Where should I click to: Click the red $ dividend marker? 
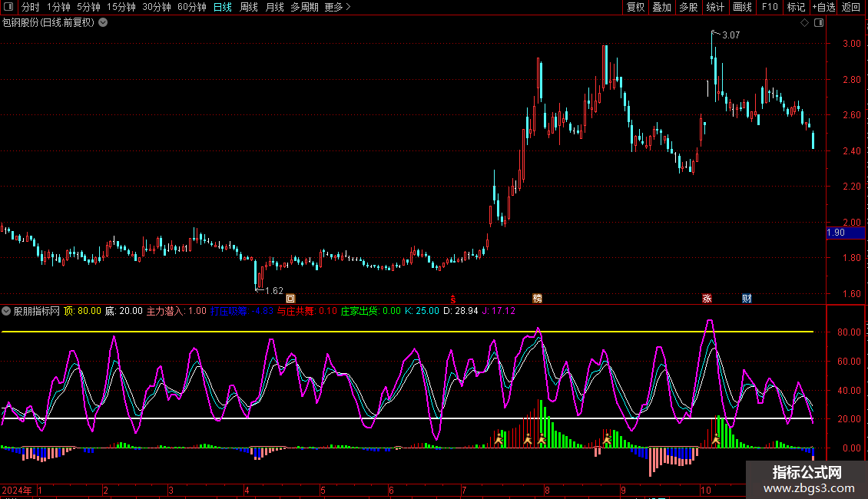click(x=453, y=299)
